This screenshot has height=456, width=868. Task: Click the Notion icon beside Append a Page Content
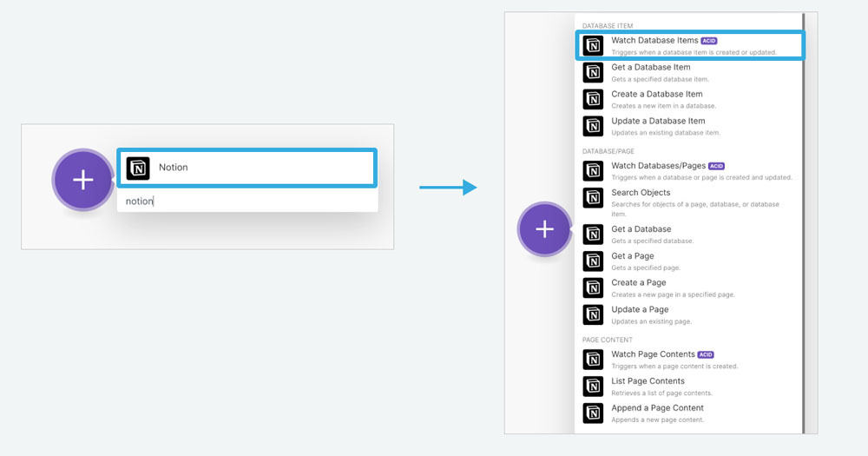(593, 413)
